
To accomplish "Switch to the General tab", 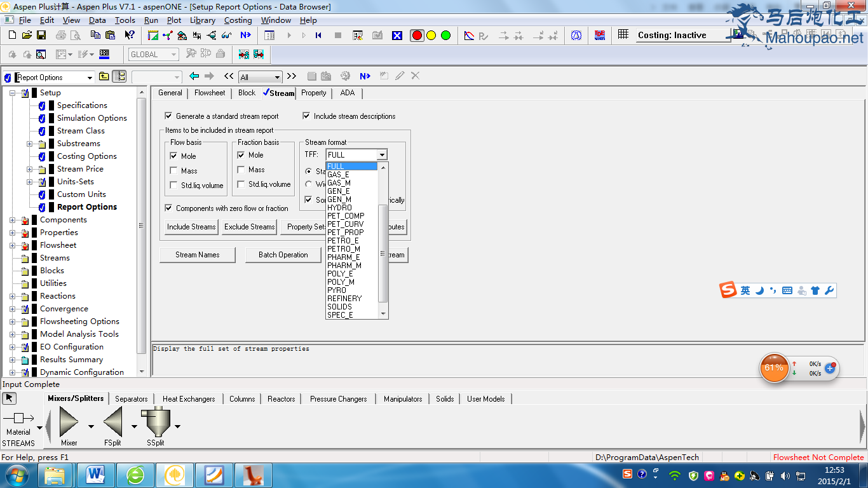I will 170,93.
